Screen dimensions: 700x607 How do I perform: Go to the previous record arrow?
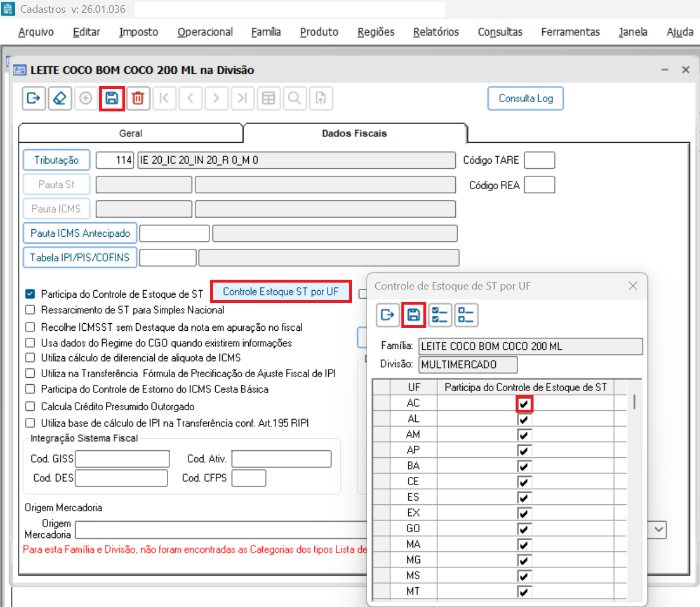(190, 98)
